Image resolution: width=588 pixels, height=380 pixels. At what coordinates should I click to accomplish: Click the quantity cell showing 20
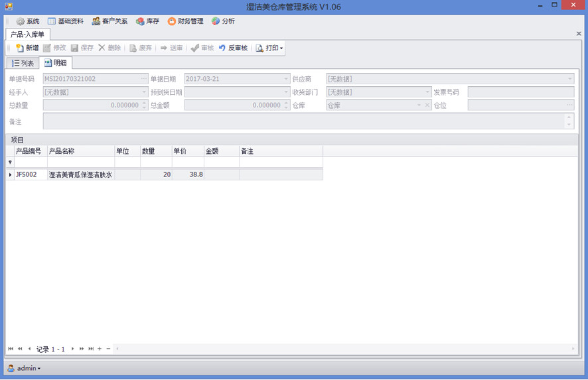pyautogui.click(x=156, y=174)
